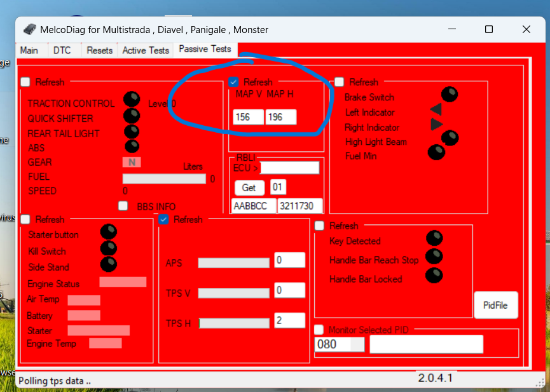Click the PID number field 080

339,344
